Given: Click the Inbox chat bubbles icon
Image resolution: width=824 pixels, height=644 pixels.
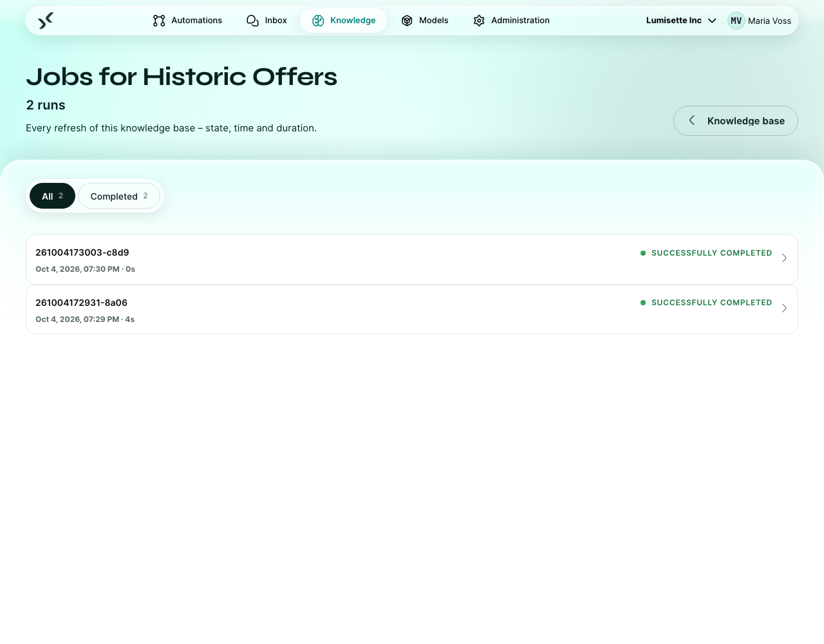Looking at the screenshot, I should pos(252,21).
